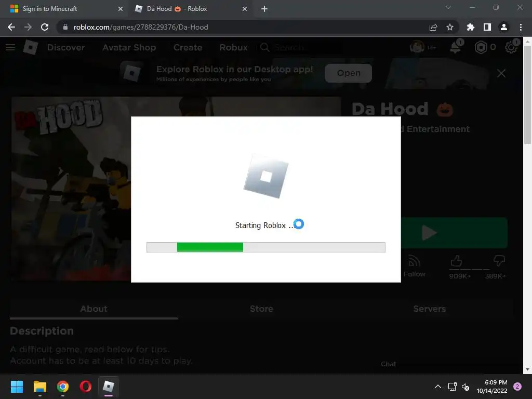Close the Sign in to Minecraft tab
Screen dimensions: 532x399
(121, 9)
